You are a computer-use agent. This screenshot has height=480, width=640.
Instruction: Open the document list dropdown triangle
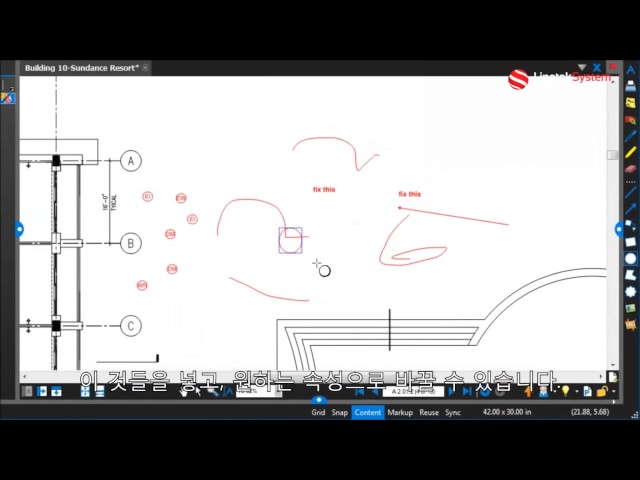point(582,67)
